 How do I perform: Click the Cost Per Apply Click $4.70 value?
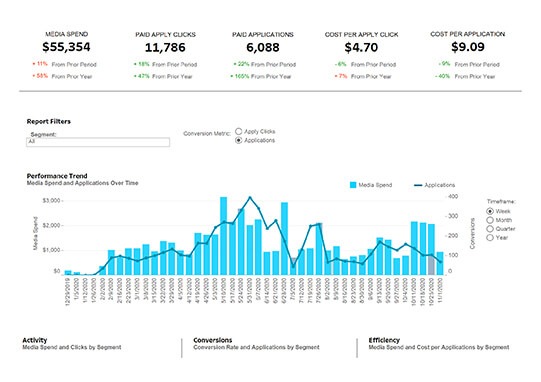click(361, 47)
